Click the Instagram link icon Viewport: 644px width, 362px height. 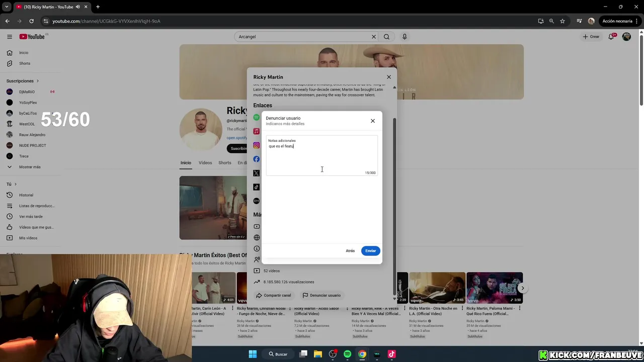(257, 145)
